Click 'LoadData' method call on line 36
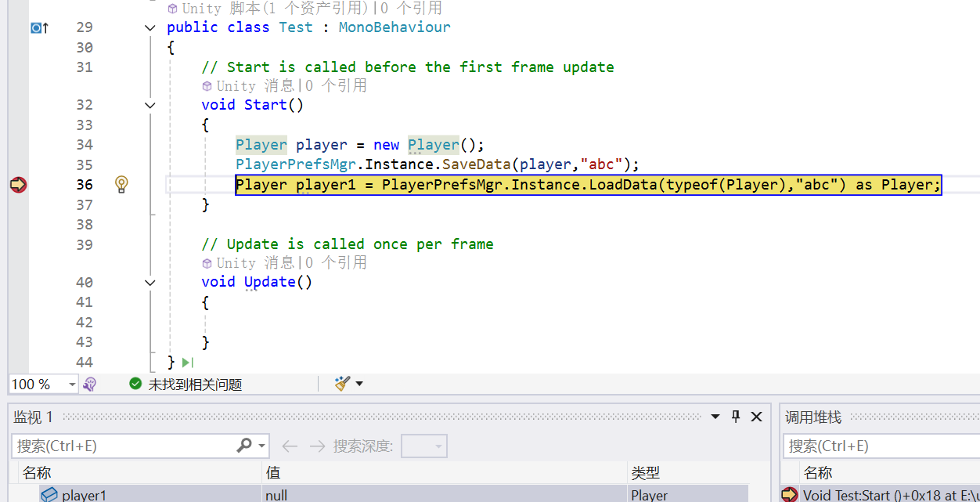Viewport: 980px width, 502px height. click(623, 185)
